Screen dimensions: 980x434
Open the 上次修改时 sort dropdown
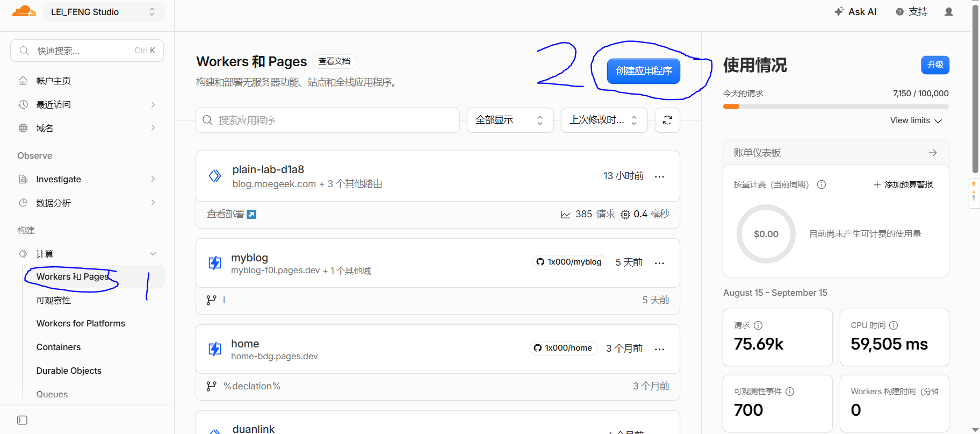point(604,120)
